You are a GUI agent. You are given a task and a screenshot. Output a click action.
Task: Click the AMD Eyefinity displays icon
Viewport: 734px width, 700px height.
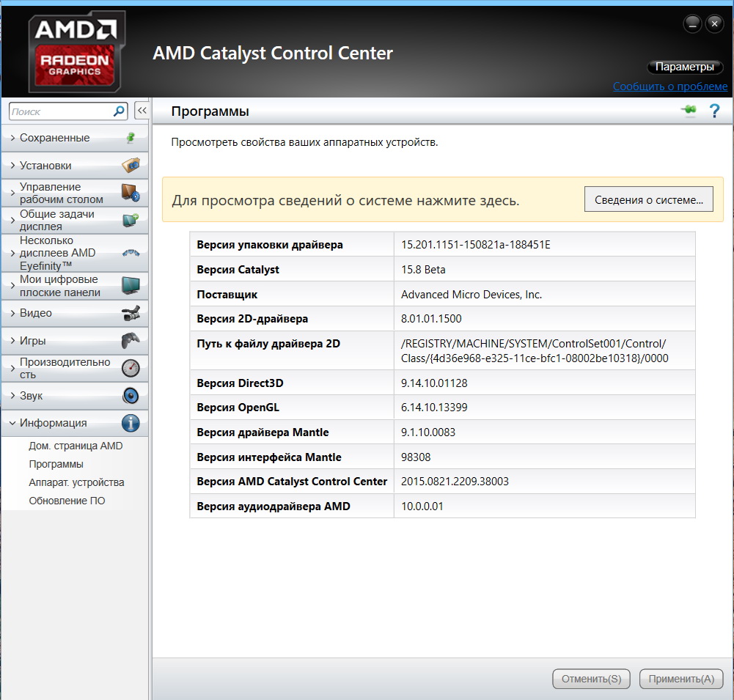tap(131, 253)
